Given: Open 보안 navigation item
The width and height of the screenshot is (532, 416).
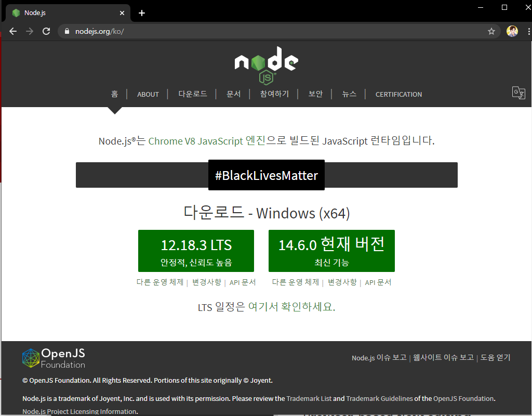Looking at the screenshot, I should point(315,94).
